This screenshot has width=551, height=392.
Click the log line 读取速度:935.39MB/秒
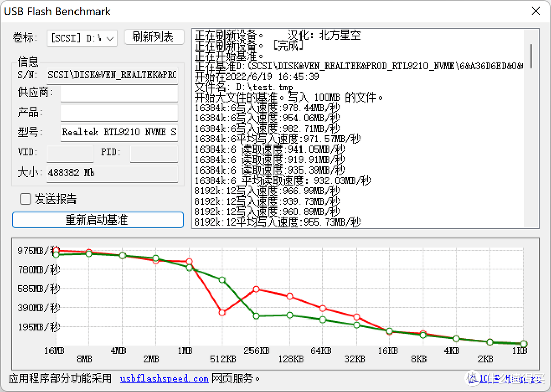[x=270, y=170]
